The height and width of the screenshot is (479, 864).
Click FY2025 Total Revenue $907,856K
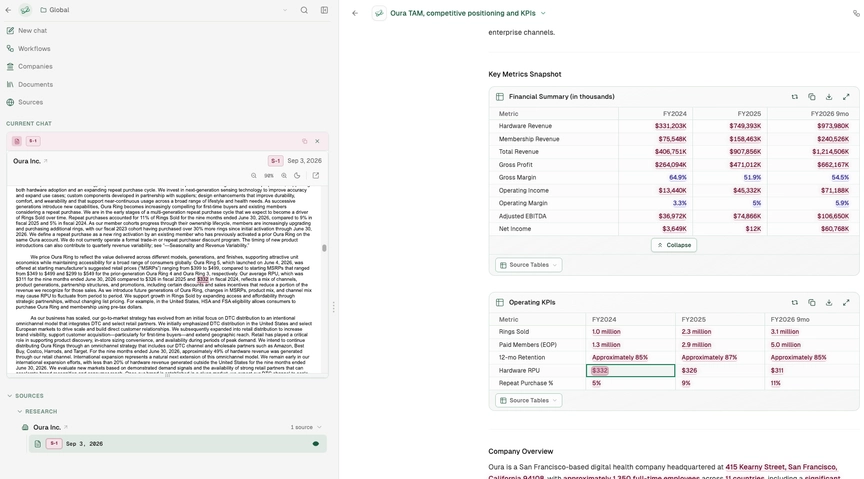(745, 152)
